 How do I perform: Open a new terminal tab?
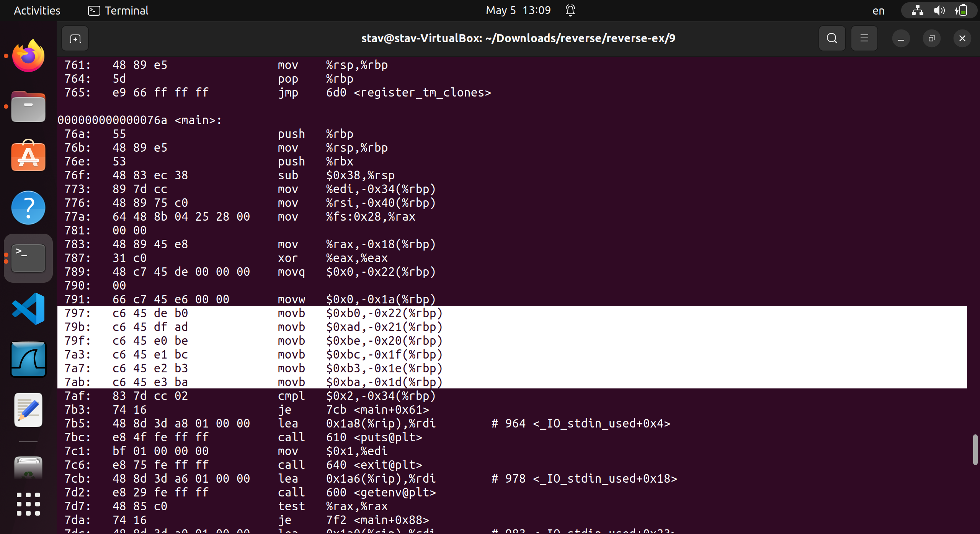(x=75, y=38)
